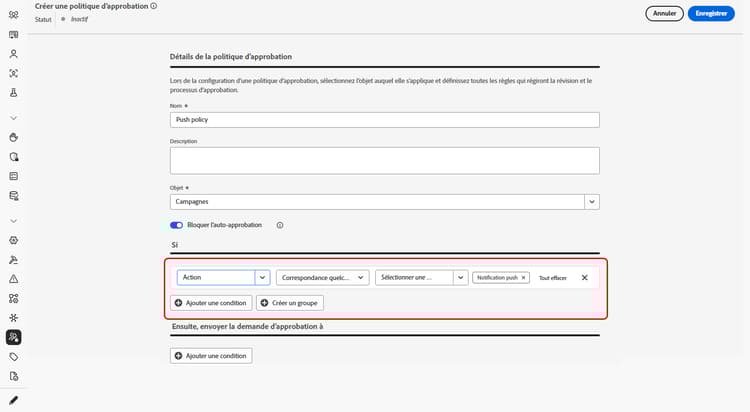Open the hand-shaped consent policies sidebar icon
This screenshot has height=412, width=750.
point(13,137)
